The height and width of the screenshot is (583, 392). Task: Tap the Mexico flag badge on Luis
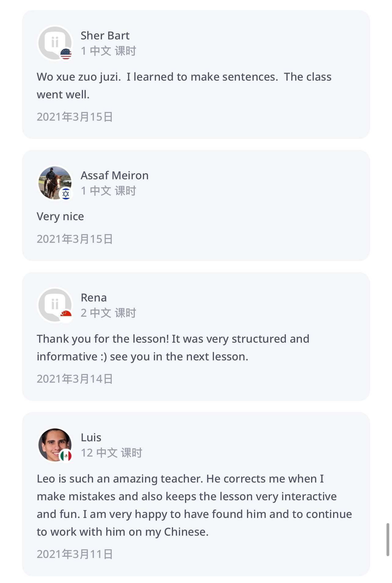66,456
